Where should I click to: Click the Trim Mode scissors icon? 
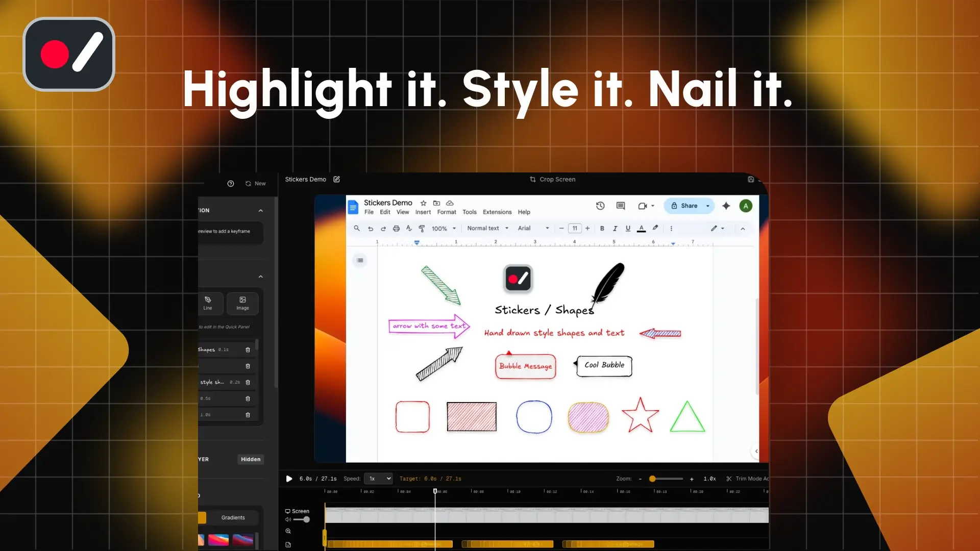(x=729, y=479)
